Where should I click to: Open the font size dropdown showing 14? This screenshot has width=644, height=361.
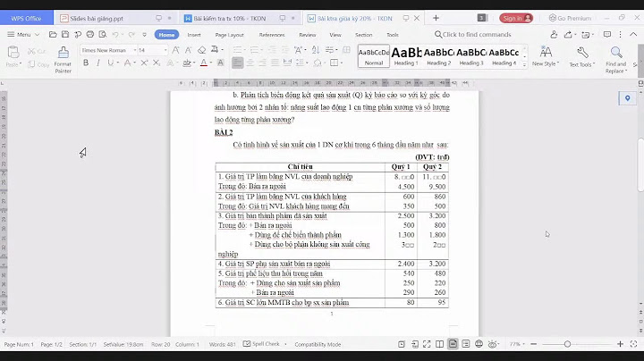[x=165, y=50]
